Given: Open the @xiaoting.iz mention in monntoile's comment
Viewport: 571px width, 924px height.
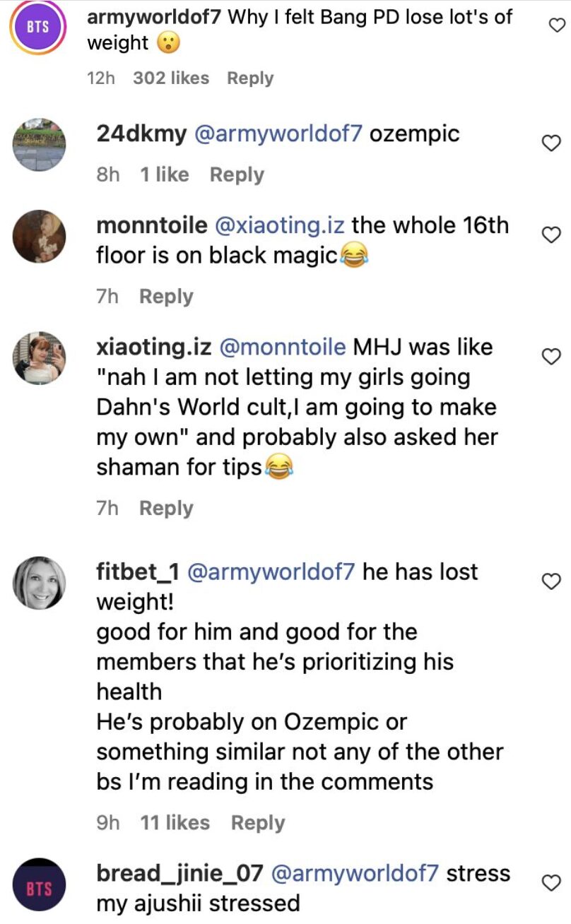Looking at the screenshot, I should 280,225.
